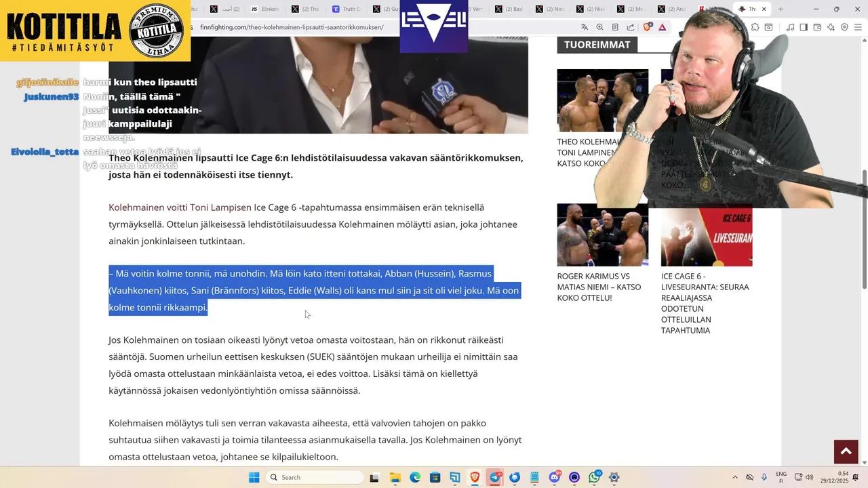868x488 pixels.
Task: Open Brave Shields lion icon
Action: point(647,27)
